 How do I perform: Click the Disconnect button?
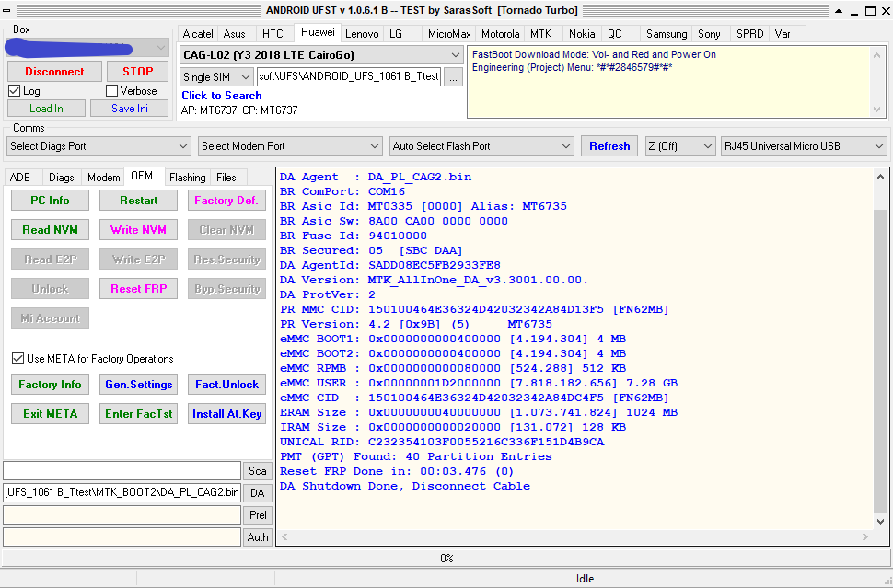tap(54, 72)
